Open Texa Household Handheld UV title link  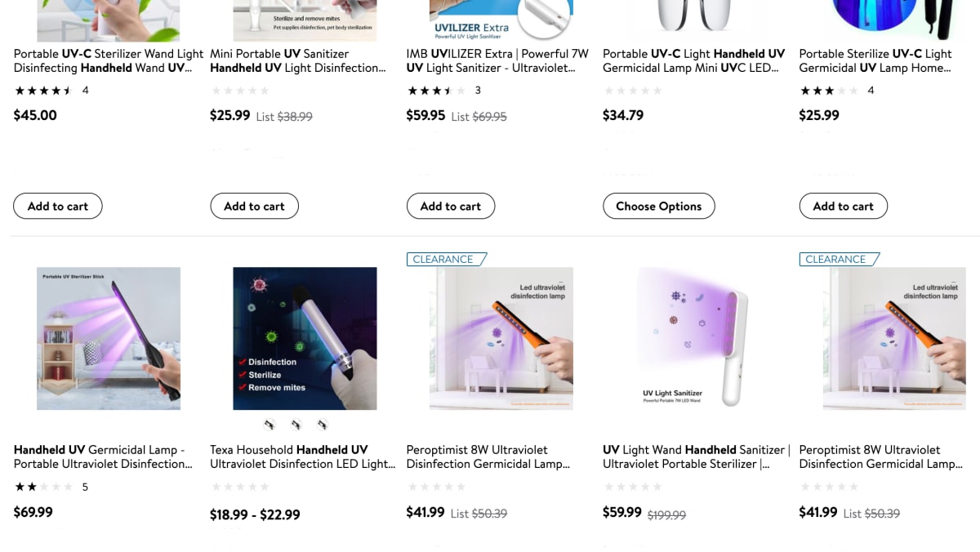click(x=302, y=456)
